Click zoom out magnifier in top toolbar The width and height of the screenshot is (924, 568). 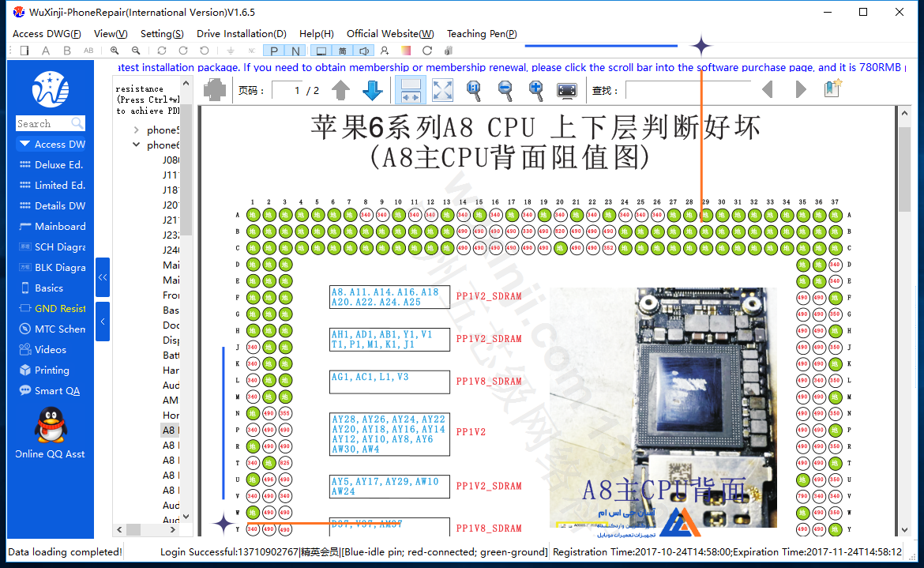click(x=136, y=51)
